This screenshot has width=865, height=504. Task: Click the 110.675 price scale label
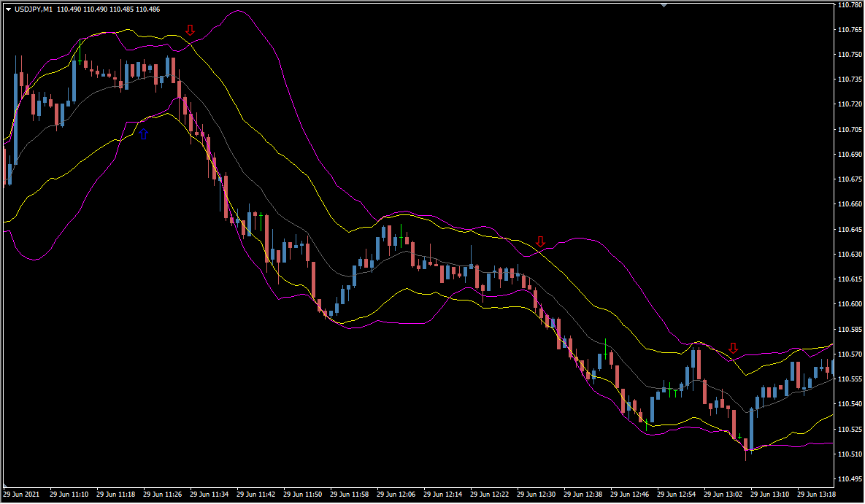(x=850, y=179)
